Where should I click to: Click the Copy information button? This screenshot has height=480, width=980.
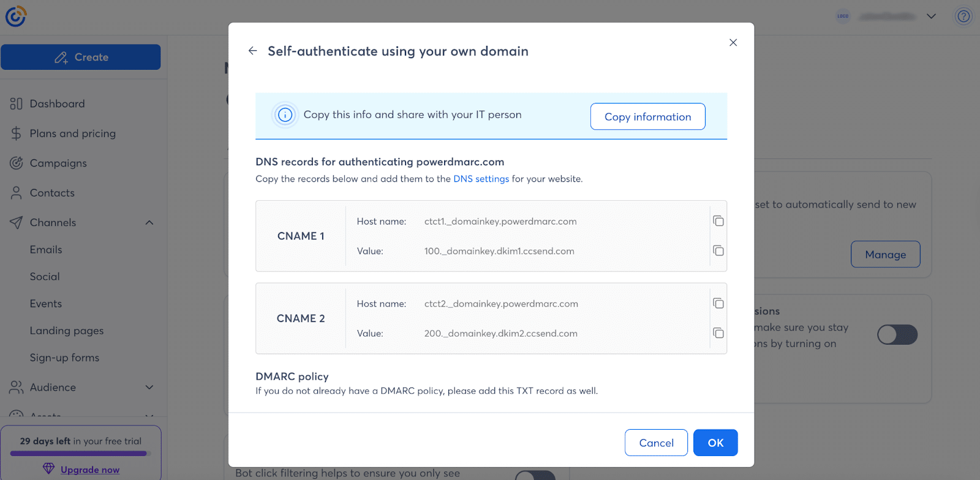coord(647,116)
